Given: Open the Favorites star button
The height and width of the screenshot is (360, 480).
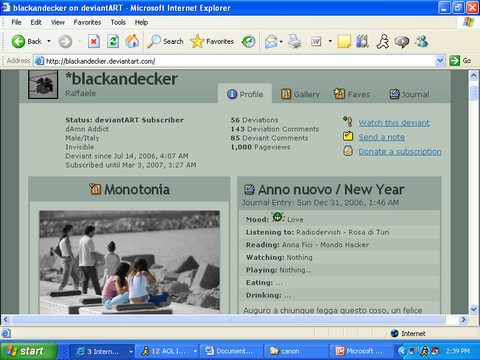Looking at the screenshot, I should [x=212, y=41].
